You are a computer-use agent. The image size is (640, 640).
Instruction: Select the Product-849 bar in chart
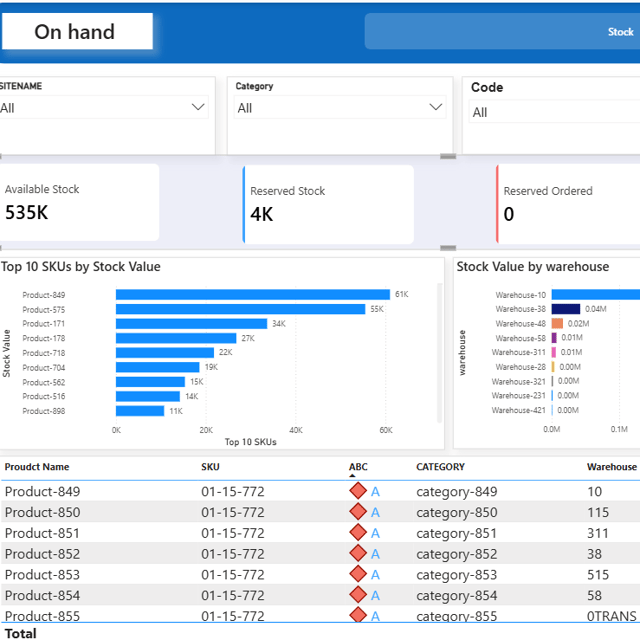pos(253,295)
